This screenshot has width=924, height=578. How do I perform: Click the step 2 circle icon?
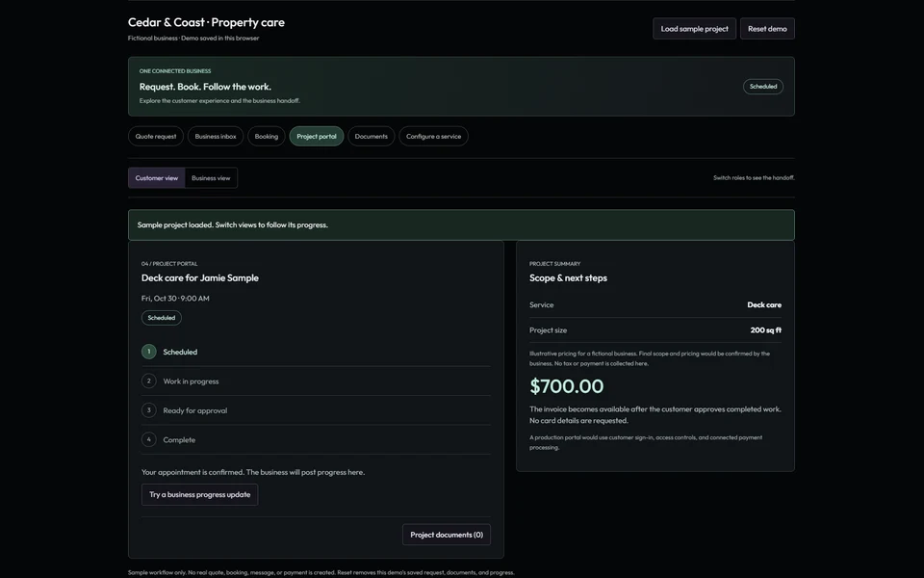click(x=149, y=381)
